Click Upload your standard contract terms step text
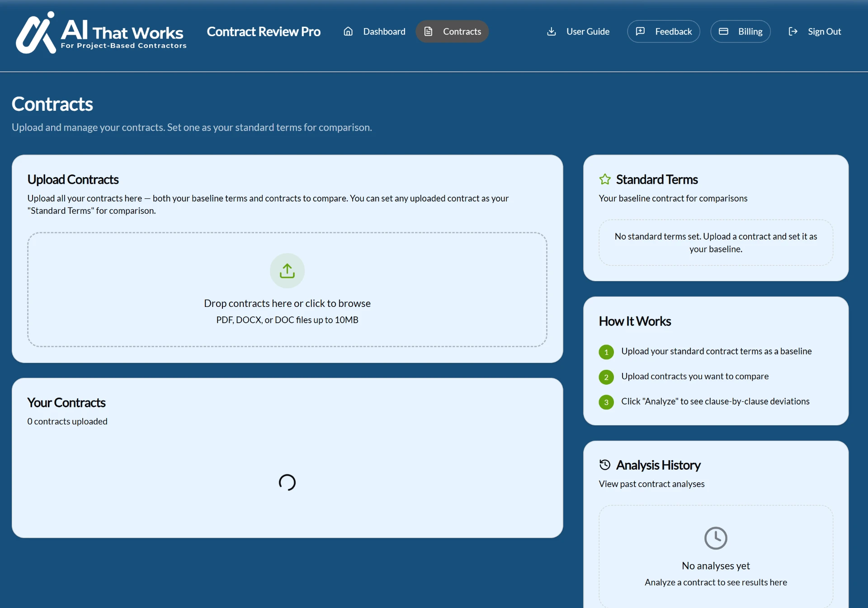The width and height of the screenshot is (868, 608). (x=716, y=351)
